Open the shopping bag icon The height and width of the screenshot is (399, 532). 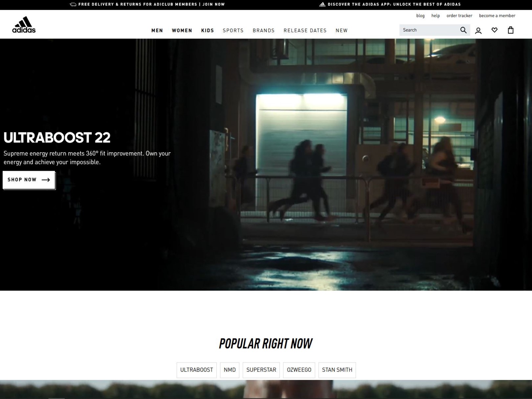511,30
